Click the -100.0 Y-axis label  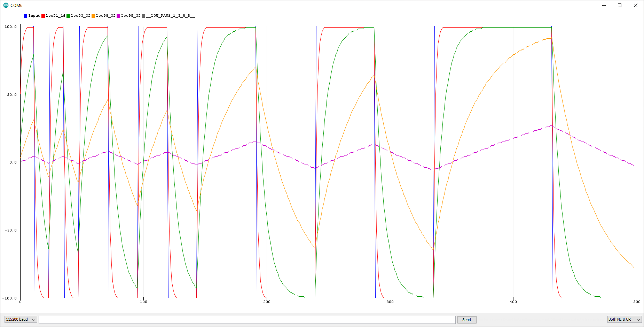(9, 298)
